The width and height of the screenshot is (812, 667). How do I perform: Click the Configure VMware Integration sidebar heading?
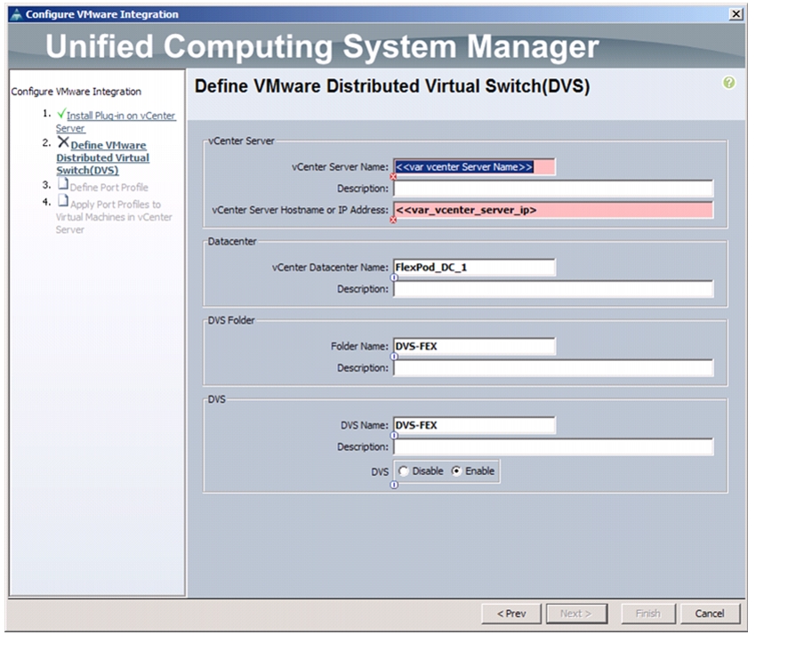(x=76, y=92)
